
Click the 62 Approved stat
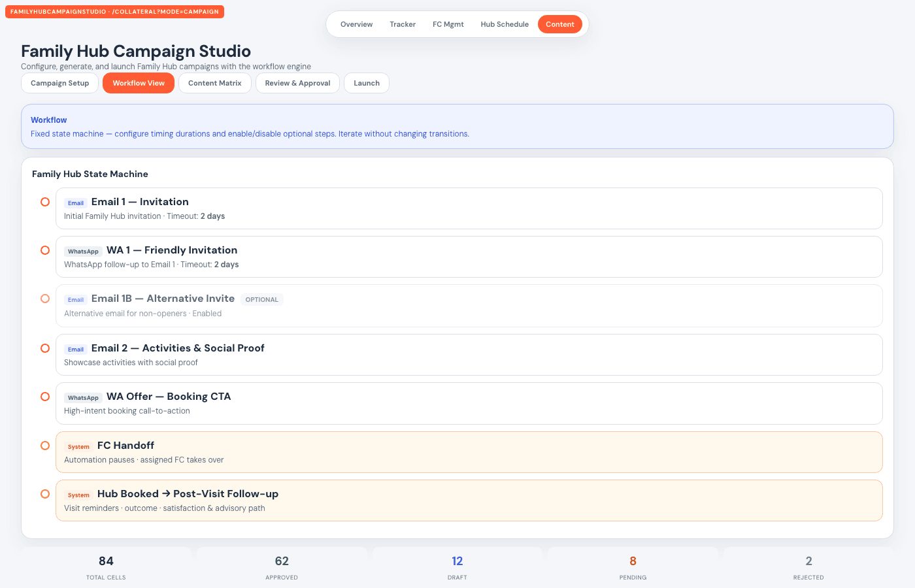coord(282,567)
